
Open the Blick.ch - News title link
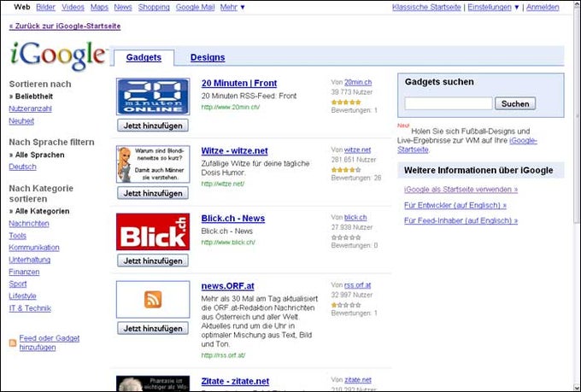[x=233, y=219]
